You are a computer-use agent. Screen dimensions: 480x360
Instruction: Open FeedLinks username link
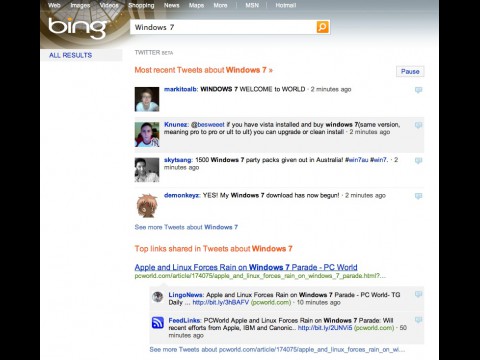(185, 320)
